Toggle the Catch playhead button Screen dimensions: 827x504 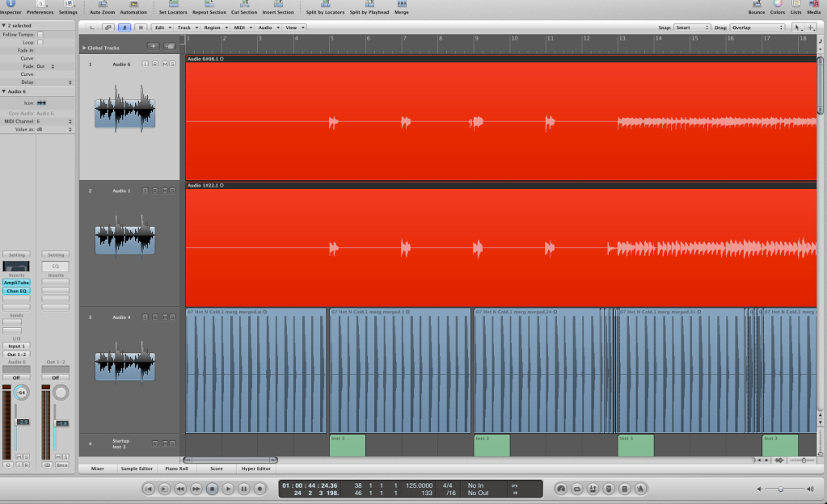click(124, 27)
